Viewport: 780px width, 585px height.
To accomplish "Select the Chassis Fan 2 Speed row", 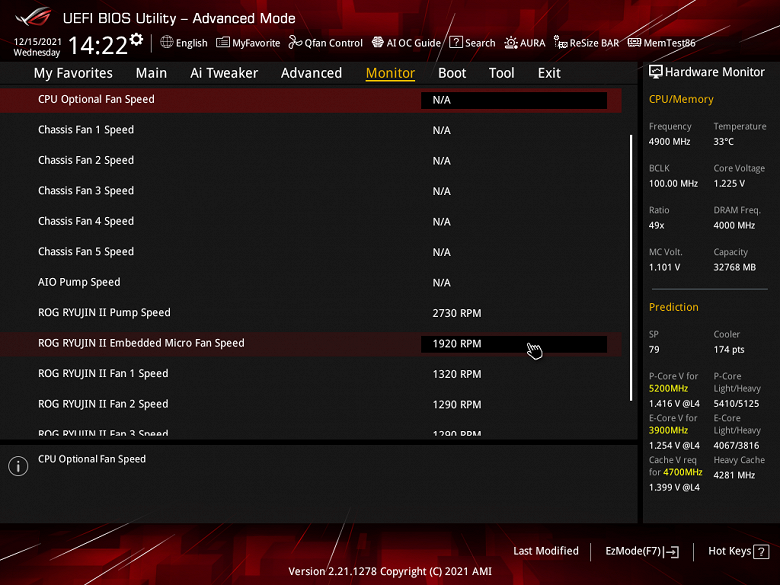I will [311, 161].
